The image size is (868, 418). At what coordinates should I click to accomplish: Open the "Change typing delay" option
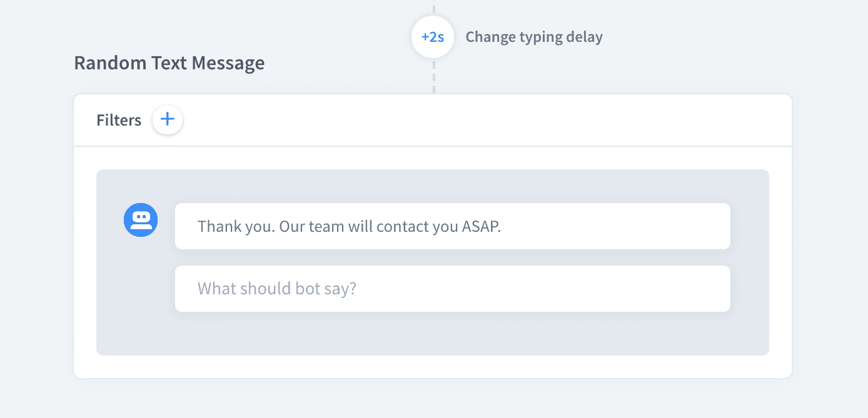pos(533,37)
